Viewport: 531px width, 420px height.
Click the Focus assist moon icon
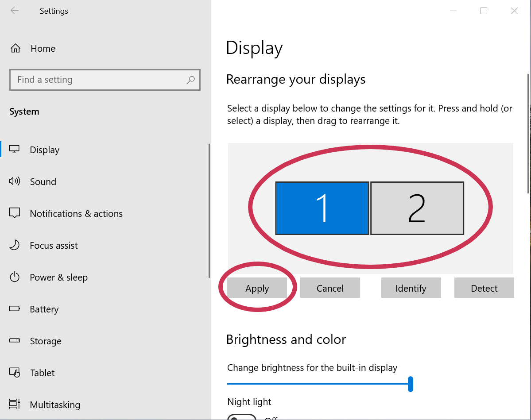coord(15,245)
